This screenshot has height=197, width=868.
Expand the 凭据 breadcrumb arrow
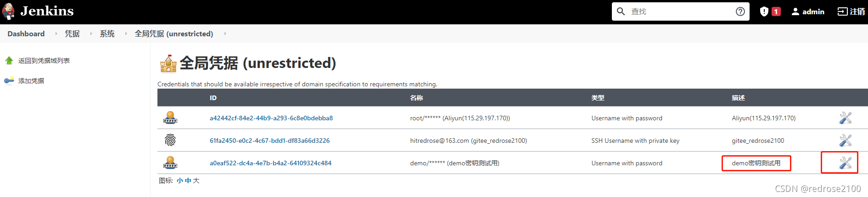tap(91, 34)
